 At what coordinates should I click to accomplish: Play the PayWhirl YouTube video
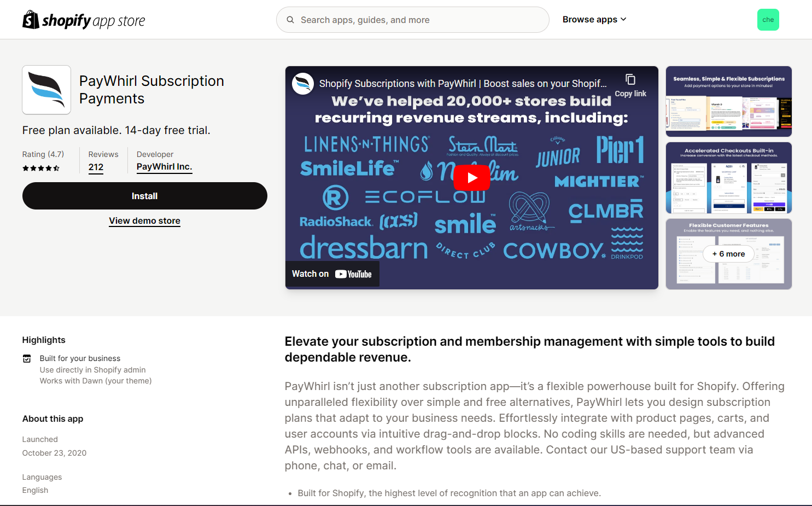click(x=472, y=178)
